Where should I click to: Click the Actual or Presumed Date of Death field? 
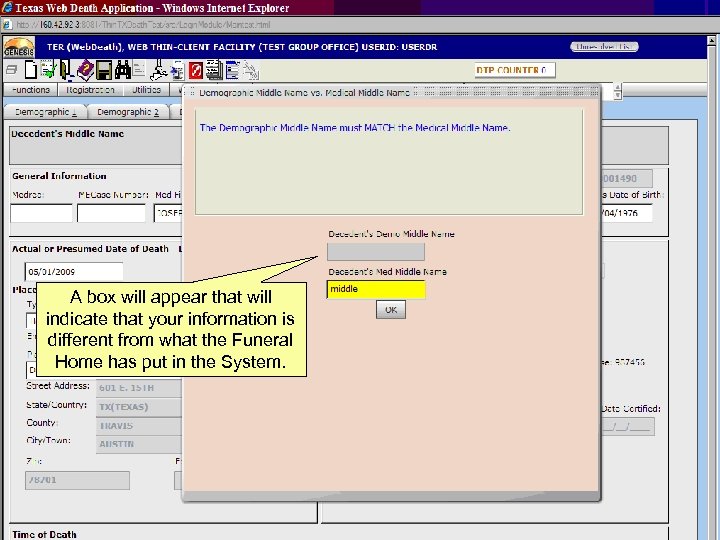74,271
